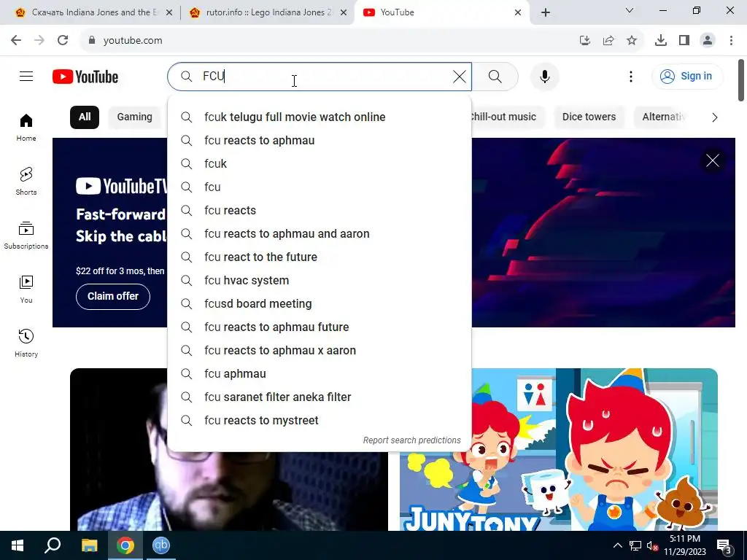Screen dimensions: 747x560
Task: Go to Home in sidebar
Action: [x=26, y=128]
